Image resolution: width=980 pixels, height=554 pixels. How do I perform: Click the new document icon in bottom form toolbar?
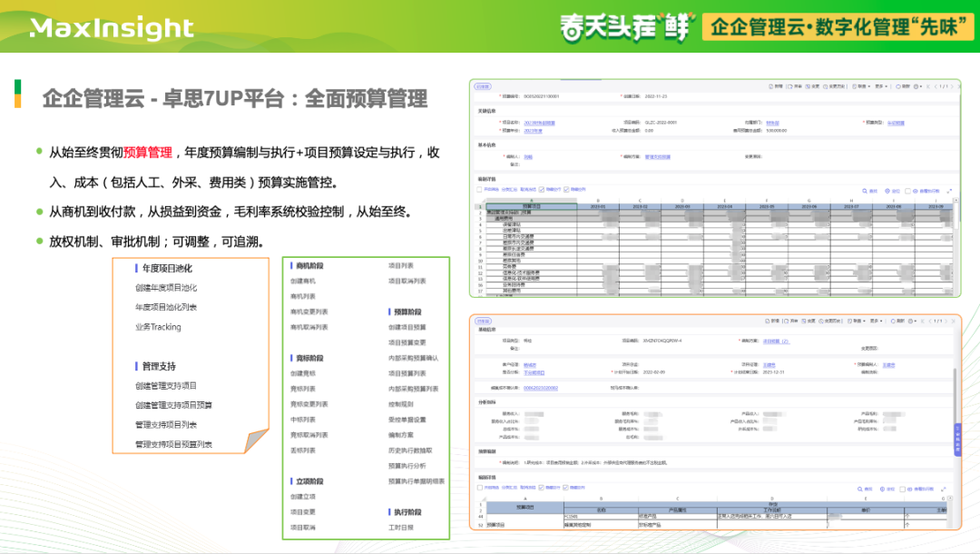pyautogui.click(x=769, y=322)
